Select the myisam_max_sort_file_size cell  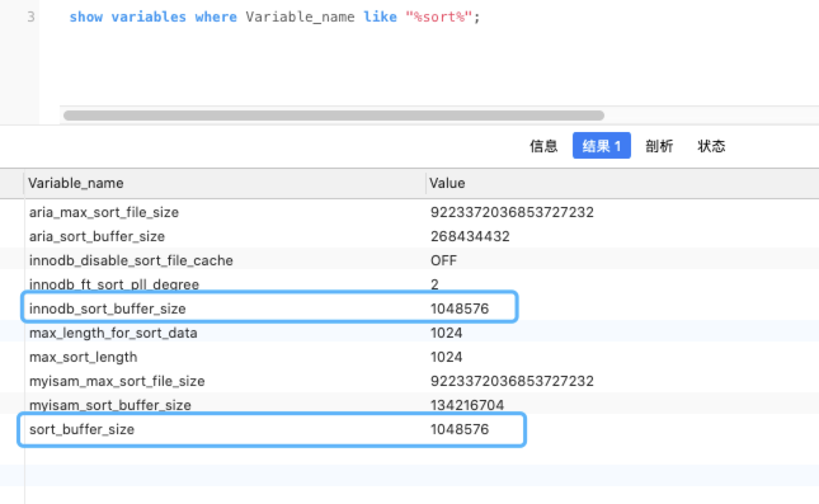(117, 381)
